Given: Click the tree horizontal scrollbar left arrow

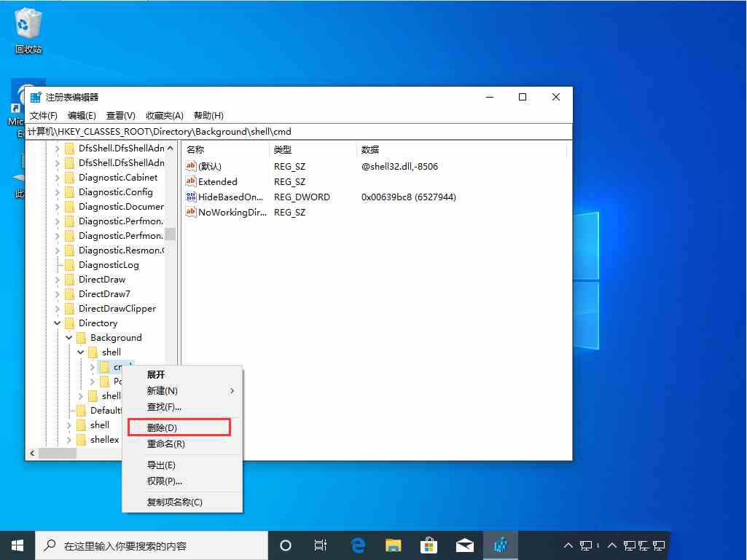Looking at the screenshot, I should coord(32,454).
